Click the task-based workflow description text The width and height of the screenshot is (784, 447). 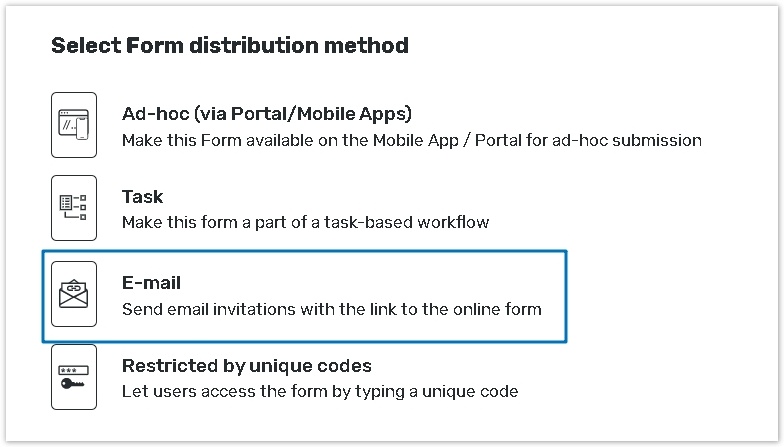[x=305, y=222]
